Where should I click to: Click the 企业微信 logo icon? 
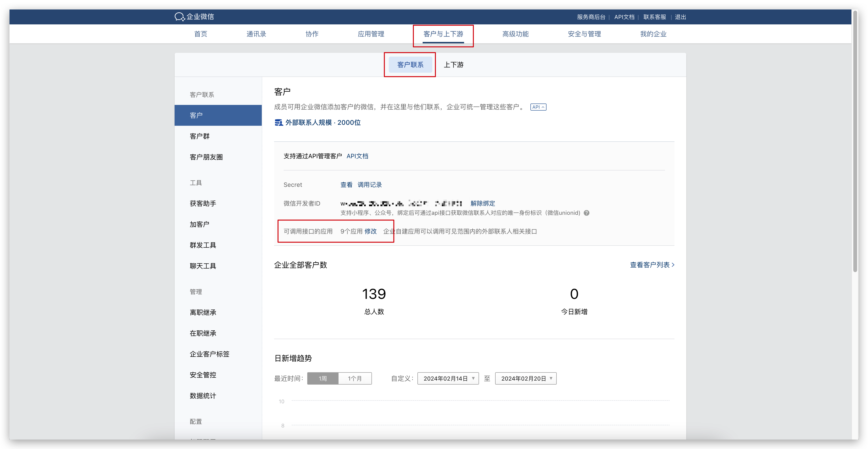[x=180, y=17]
